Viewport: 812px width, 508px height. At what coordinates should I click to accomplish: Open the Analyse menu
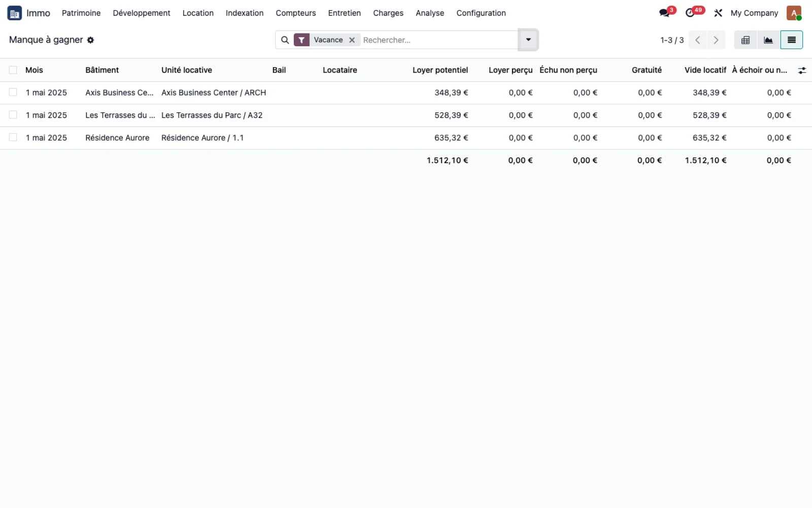click(430, 13)
